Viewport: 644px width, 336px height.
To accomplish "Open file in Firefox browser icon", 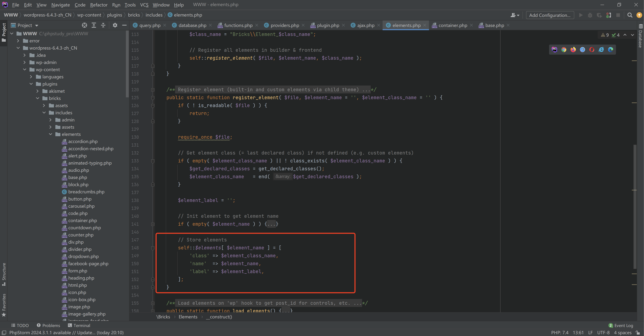I will (573, 49).
